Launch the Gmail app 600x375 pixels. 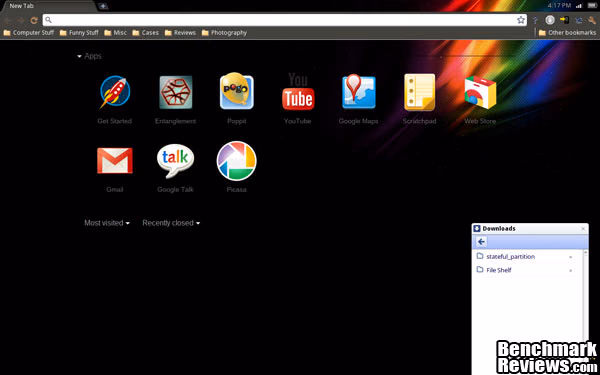[x=115, y=161]
